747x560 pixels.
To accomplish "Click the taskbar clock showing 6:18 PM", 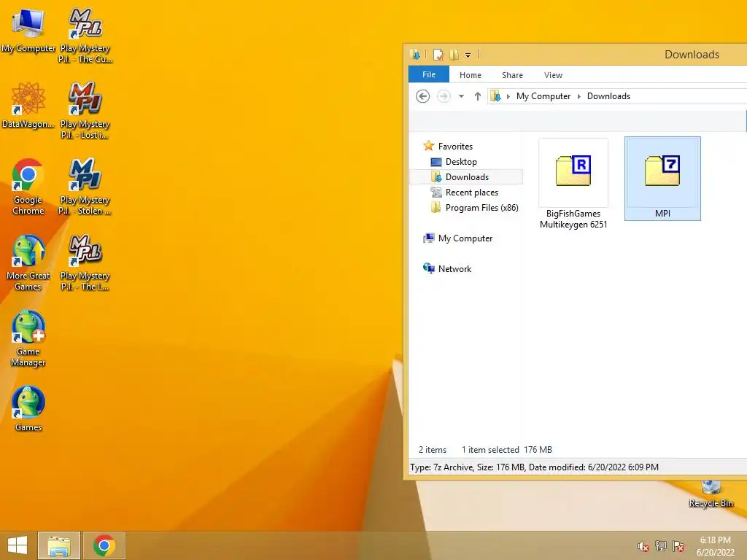I will (x=715, y=546).
